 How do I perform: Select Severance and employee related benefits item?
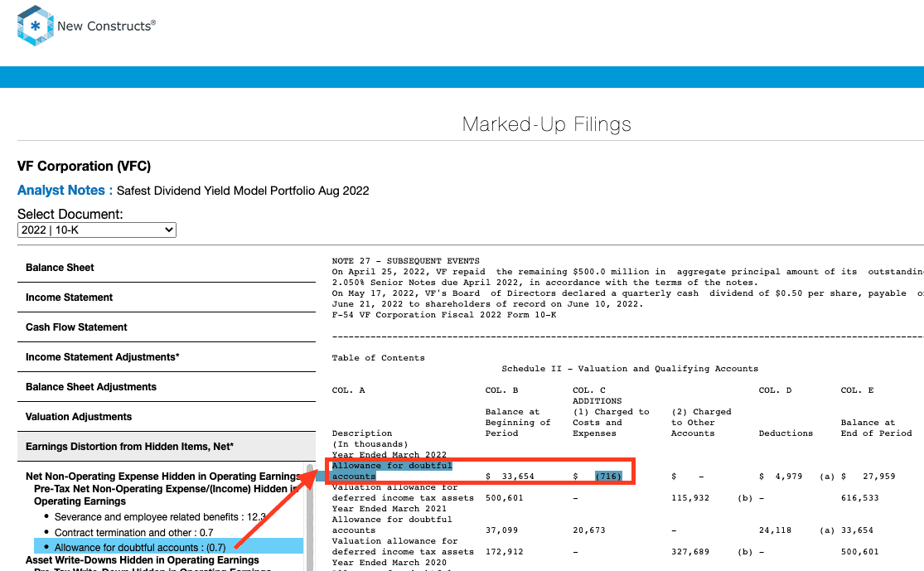(160, 517)
